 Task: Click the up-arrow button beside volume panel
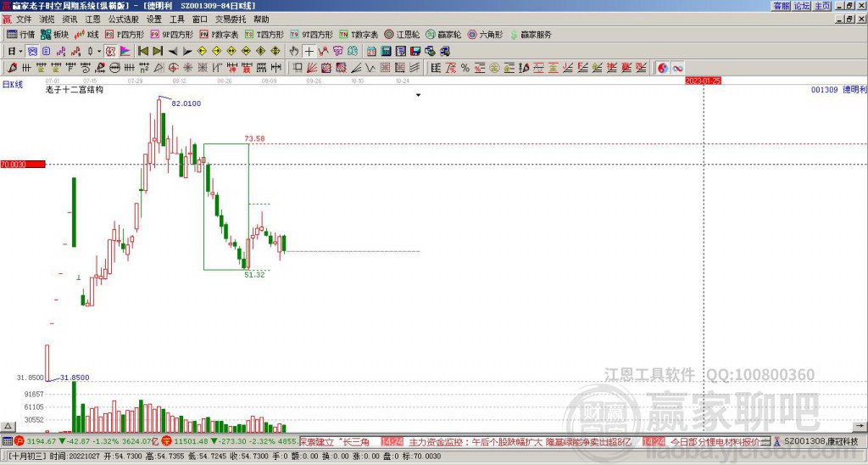[7, 426]
